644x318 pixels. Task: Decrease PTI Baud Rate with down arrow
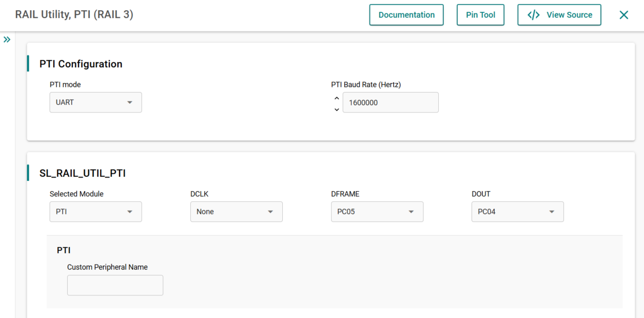337,109
